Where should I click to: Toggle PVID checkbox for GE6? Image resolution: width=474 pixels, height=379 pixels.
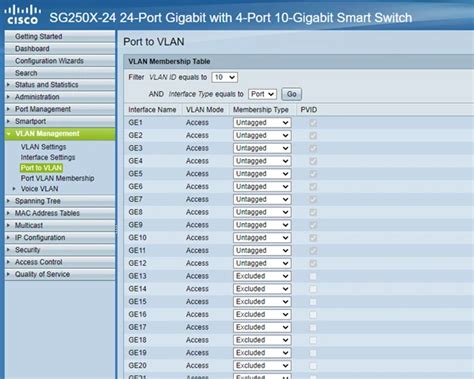(x=313, y=187)
